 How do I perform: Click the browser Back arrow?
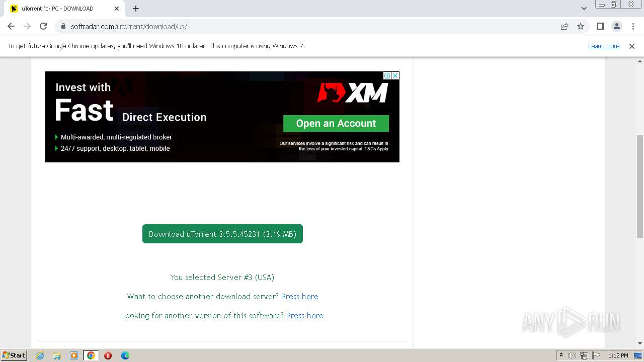tap(11, 26)
